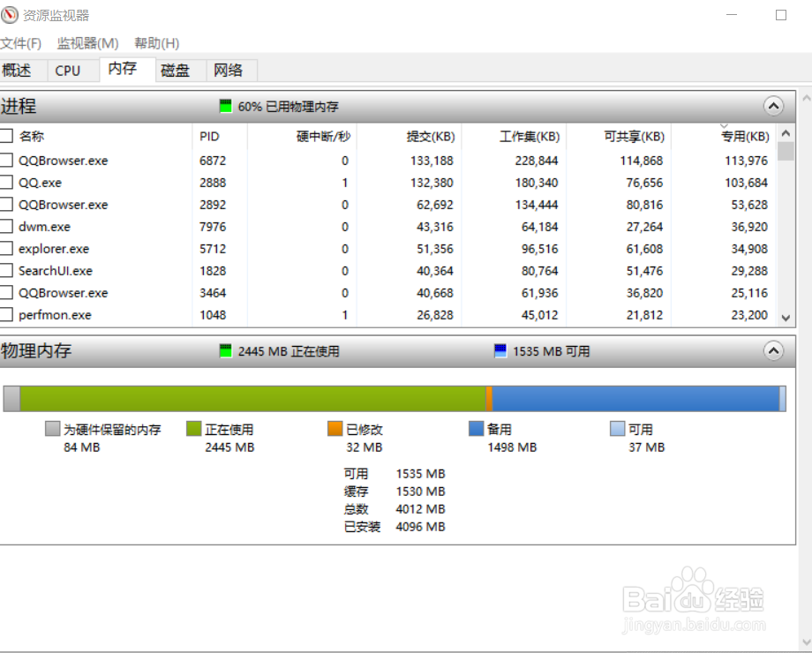Collapse the 物理内存 section
Screen dimensions: 812x653
(x=773, y=350)
